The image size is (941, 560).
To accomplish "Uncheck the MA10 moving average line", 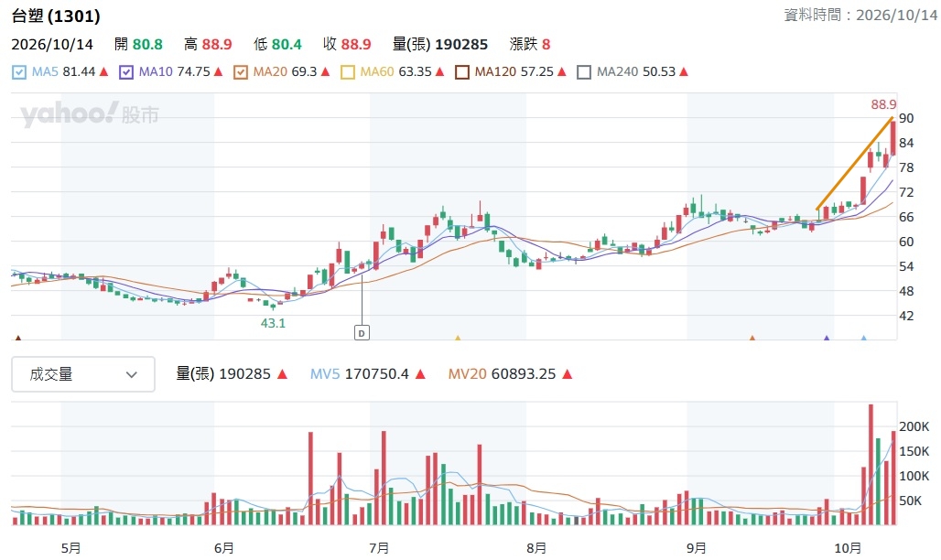I will (x=126, y=72).
